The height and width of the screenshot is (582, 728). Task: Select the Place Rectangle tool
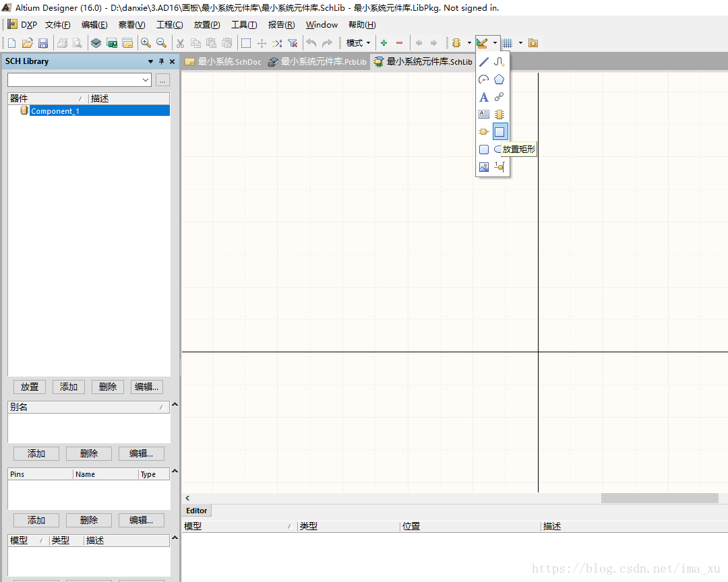click(499, 131)
